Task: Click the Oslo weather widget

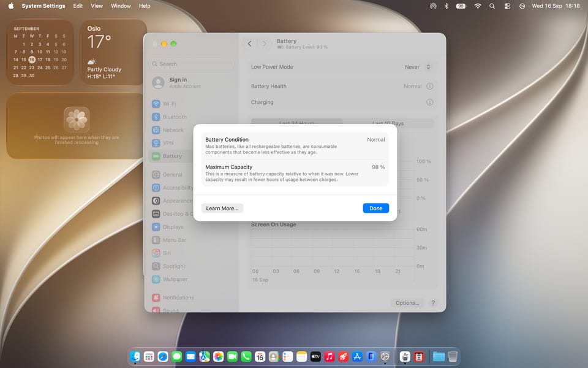Action: (x=113, y=52)
